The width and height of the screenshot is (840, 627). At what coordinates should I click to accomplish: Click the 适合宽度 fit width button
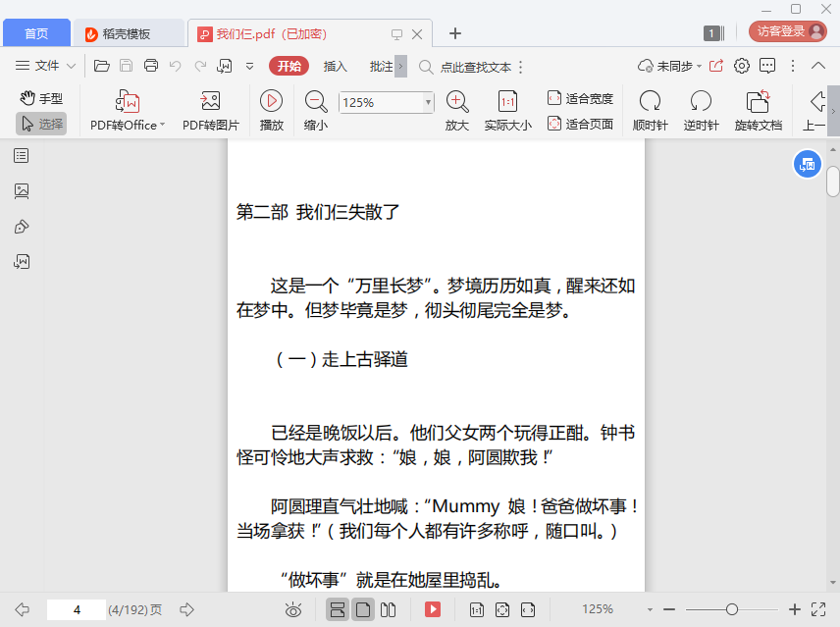click(x=580, y=98)
